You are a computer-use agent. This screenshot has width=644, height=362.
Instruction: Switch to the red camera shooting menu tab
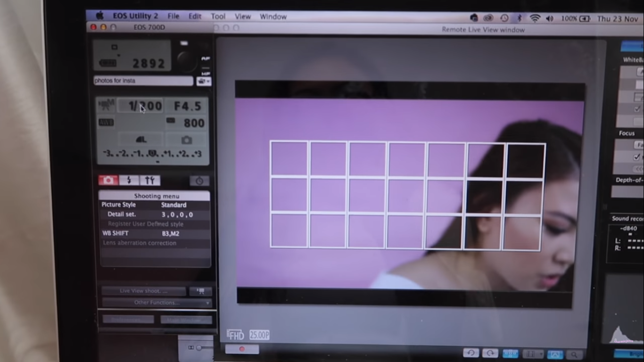coord(108,181)
